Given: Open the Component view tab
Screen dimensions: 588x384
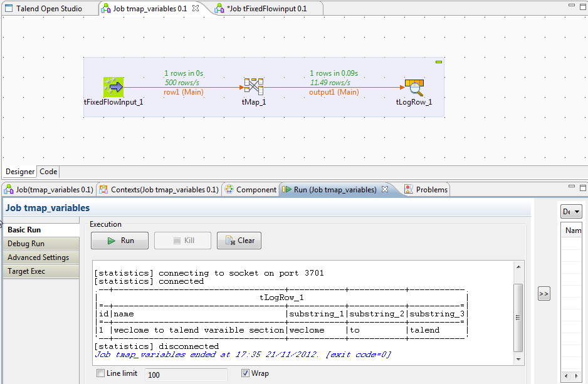Looking at the screenshot, I should (x=251, y=190).
